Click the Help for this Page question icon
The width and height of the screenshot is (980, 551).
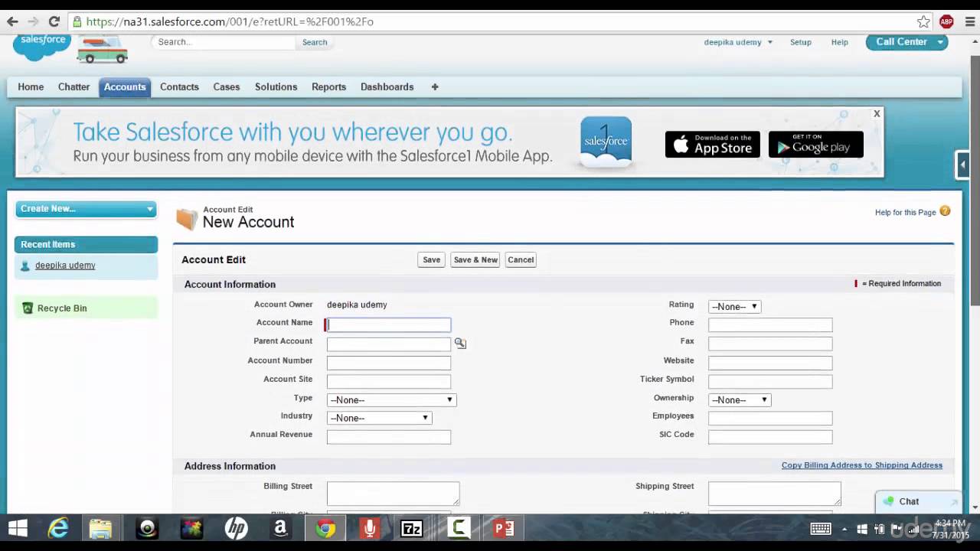pos(945,211)
